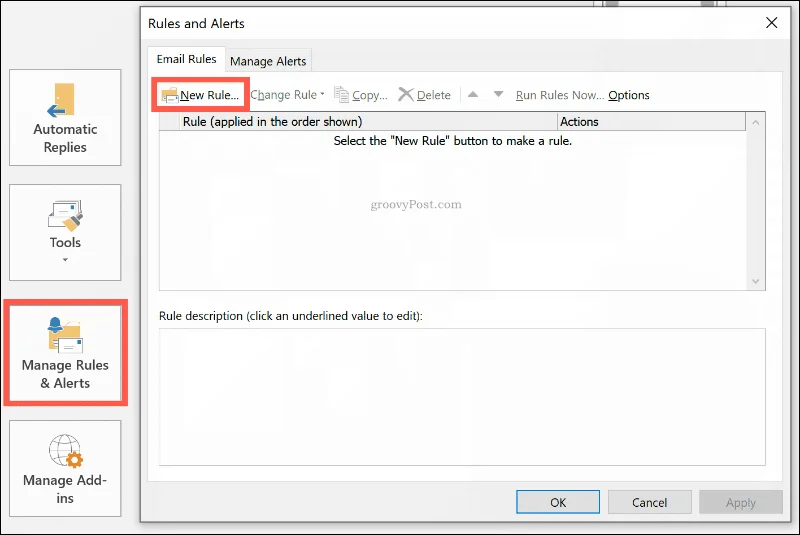
Task: Move rule down with down arrow
Action: (x=498, y=94)
